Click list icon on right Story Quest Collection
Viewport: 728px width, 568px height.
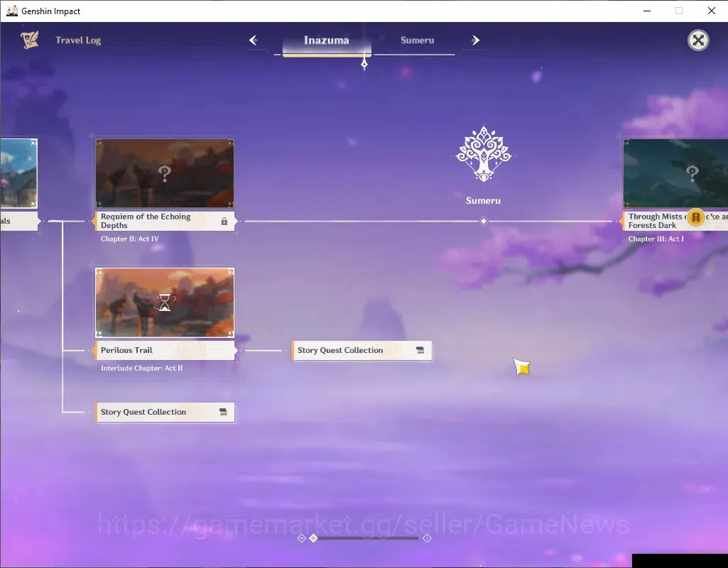pyautogui.click(x=420, y=350)
